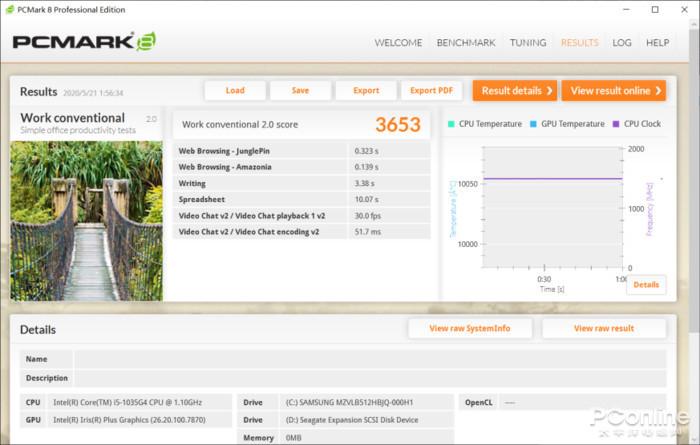Open the HELP tab
The image size is (700, 445).
point(657,43)
